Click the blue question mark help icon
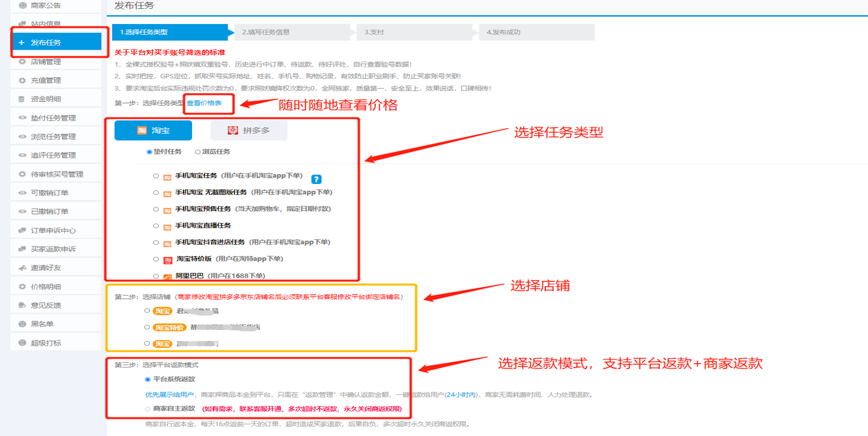Screen dimensions: 868x436 tap(316, 179)
